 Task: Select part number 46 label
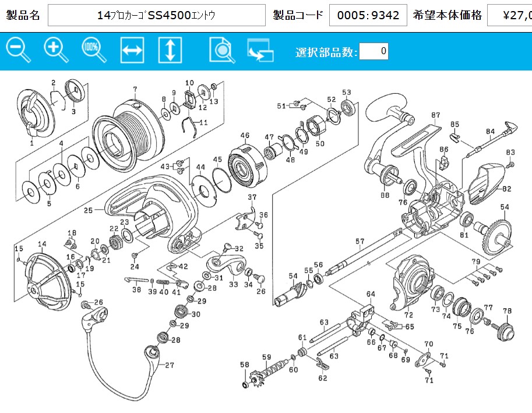click(x=245, y=135)
